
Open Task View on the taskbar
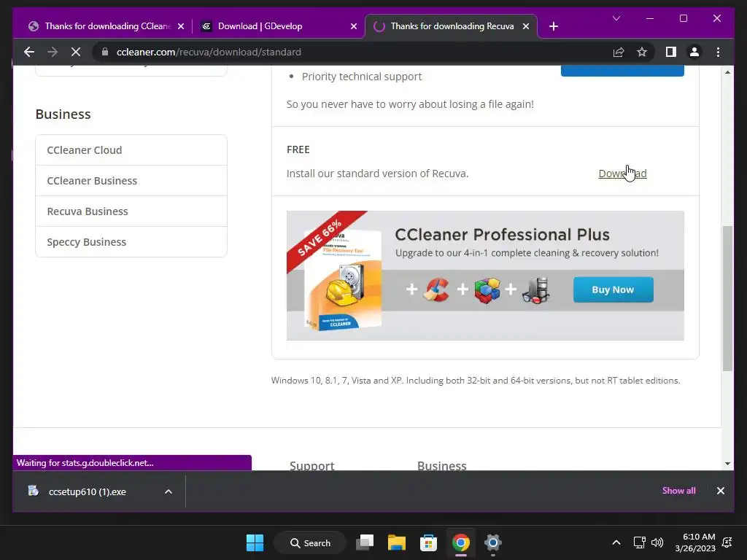365,542
